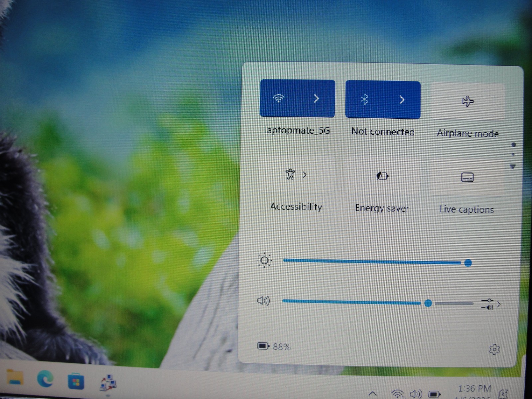Click the Live captions label
The height and width of the screenshot is (399, 532).
[466, 209]
